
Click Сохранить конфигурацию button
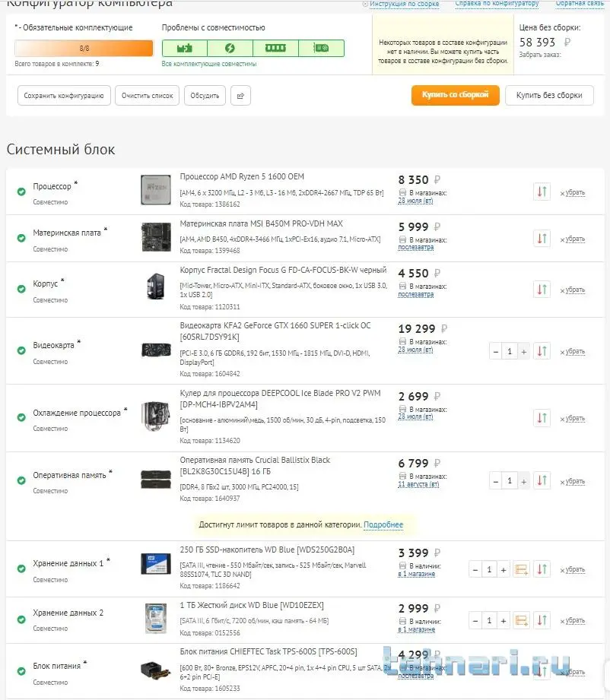click(x=64, y=96)
